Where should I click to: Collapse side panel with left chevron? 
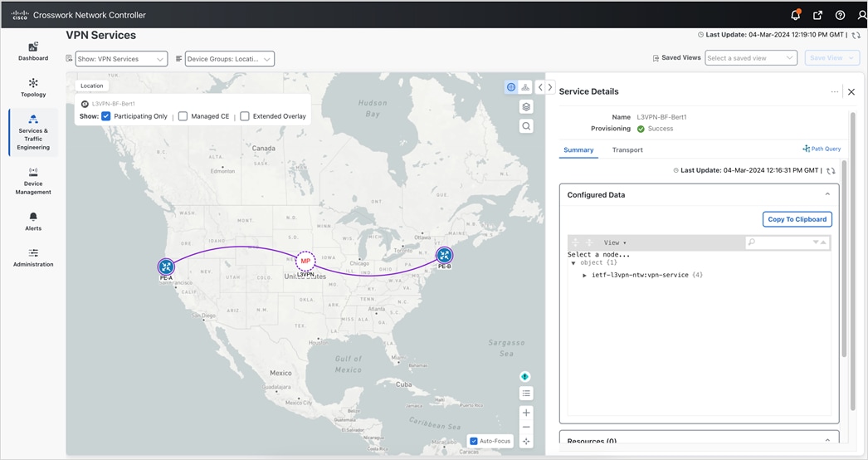tap(540, 87)
